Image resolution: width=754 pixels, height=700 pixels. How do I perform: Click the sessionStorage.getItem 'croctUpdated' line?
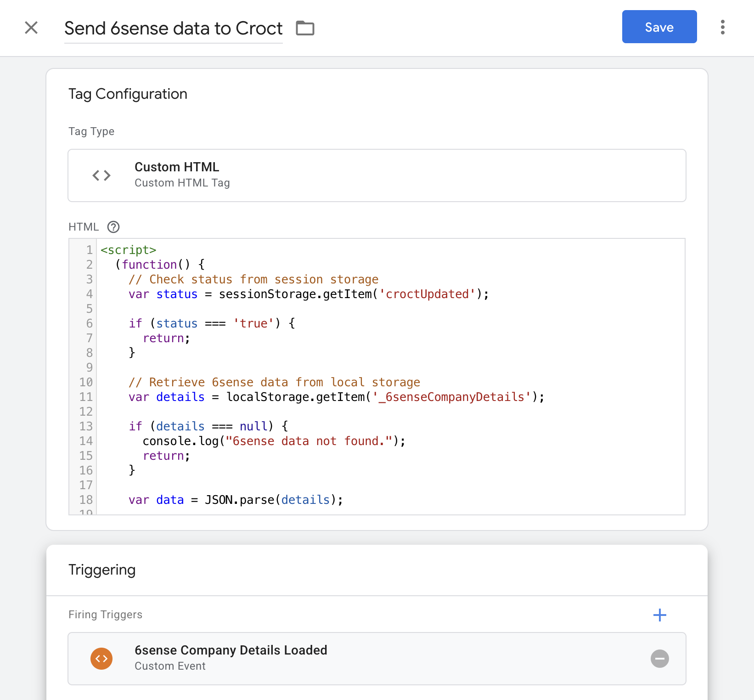tap(309, 294)
